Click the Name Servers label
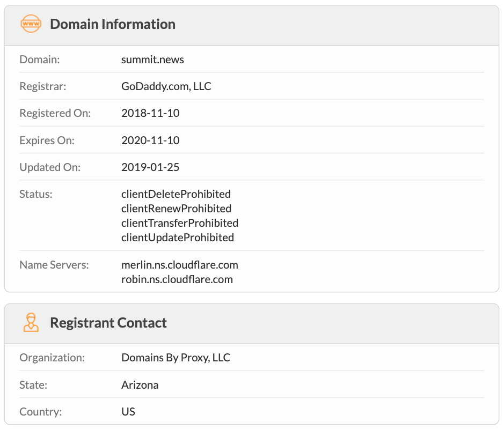 tap(54, 265)
